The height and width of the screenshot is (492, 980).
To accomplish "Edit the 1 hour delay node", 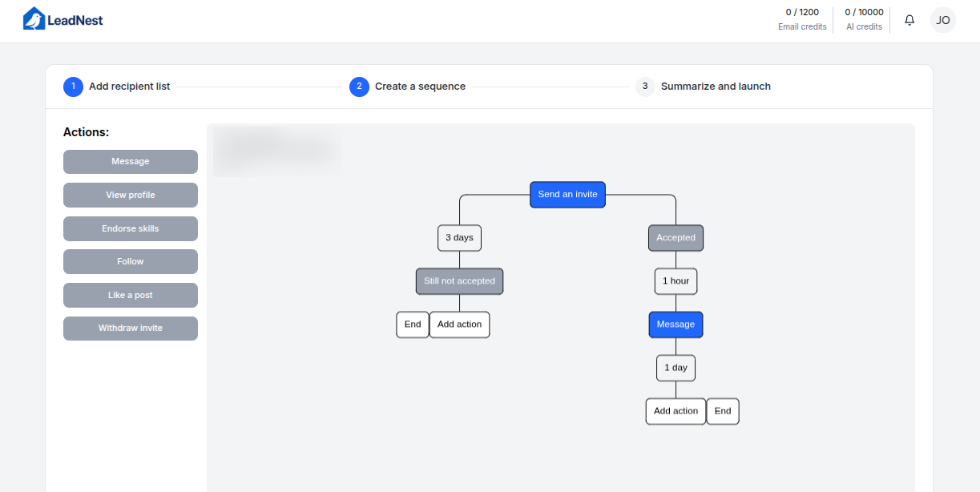I will click(x=676, y=281).
